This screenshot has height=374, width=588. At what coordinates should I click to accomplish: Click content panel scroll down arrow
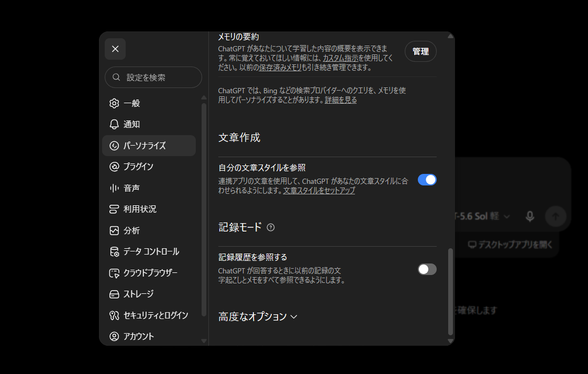(x=451, y=341)
